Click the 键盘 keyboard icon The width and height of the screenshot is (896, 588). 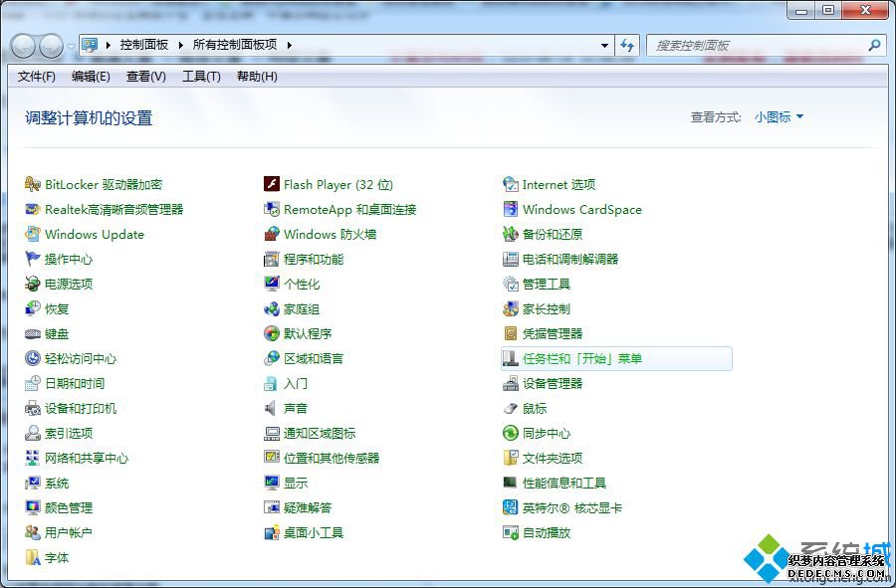point(33,334)
